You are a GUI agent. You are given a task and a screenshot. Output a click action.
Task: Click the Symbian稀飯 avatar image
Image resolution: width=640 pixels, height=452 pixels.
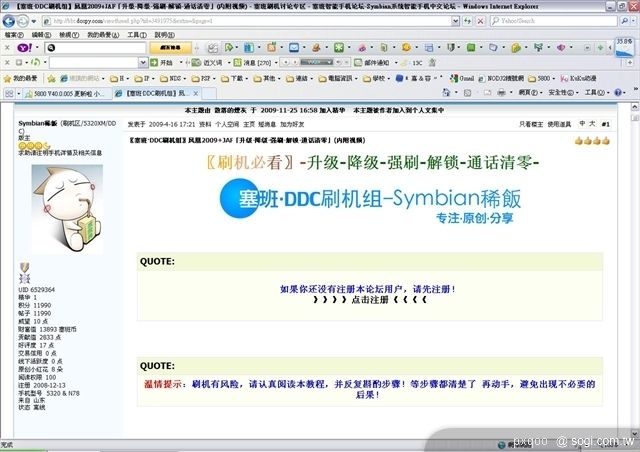67,209
